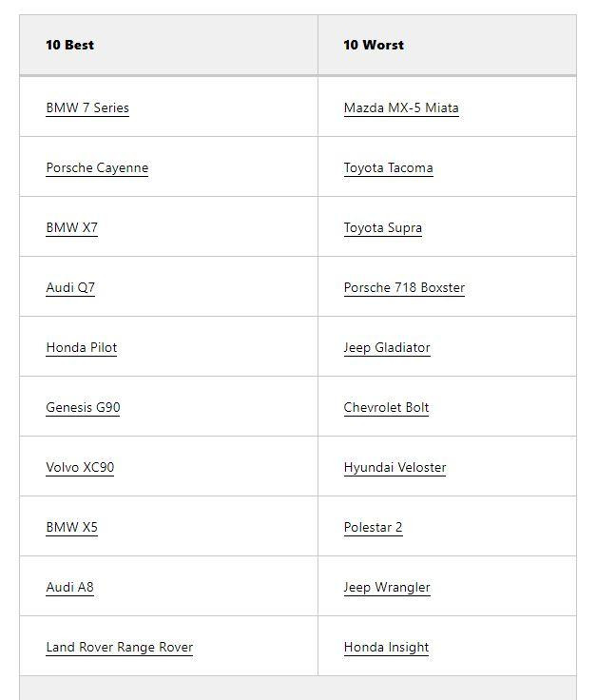This screenshot has height=700, width=597.
Task: Open the Porsche 718 Boxster link
Action: pyautogui.click(x=404, y=287)
